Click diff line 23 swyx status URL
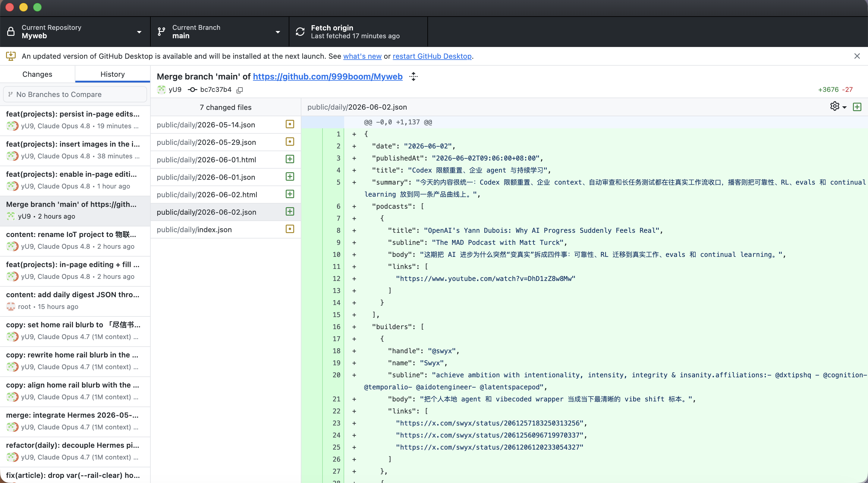 584,423
